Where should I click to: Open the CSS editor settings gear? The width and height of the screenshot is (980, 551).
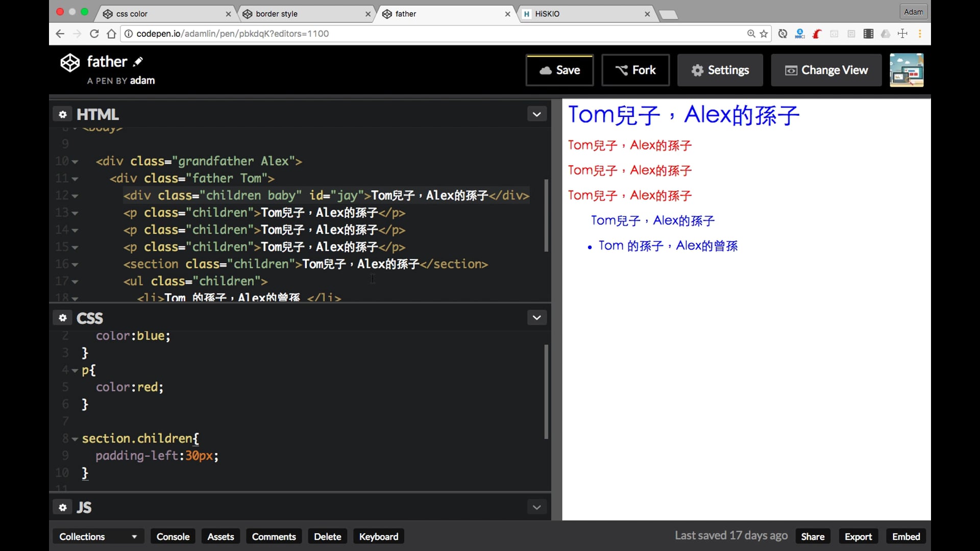point(63,318)
